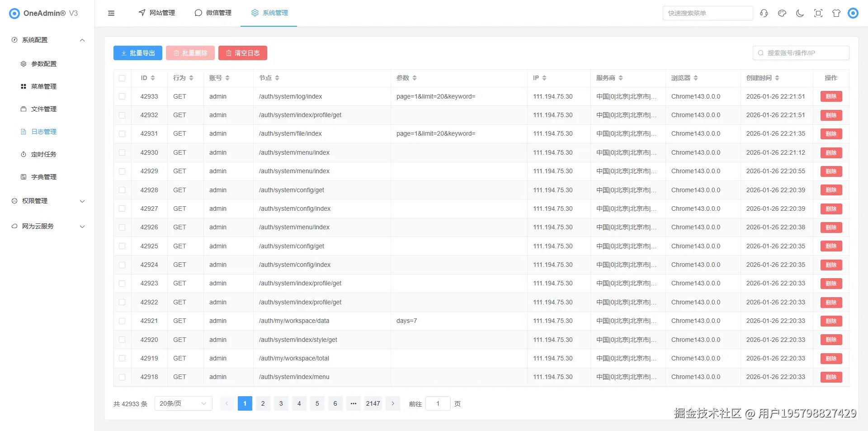Sort the table by 行为 column

[191, 78]
